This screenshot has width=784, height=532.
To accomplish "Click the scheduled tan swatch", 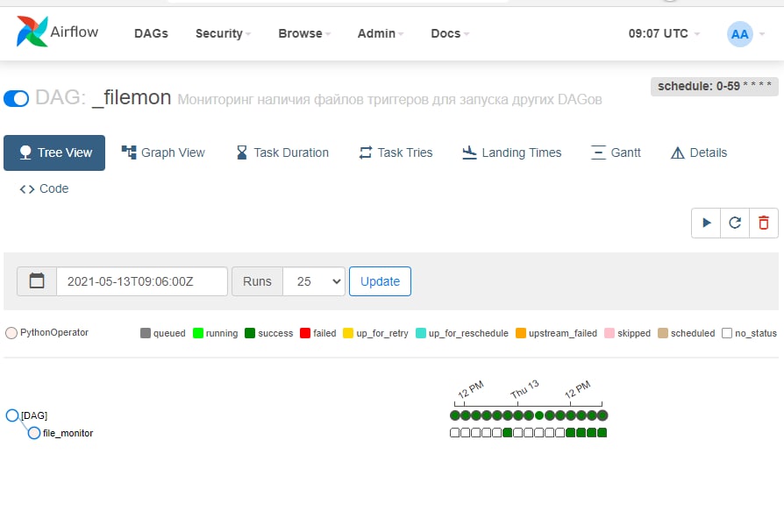I will 663,333.
